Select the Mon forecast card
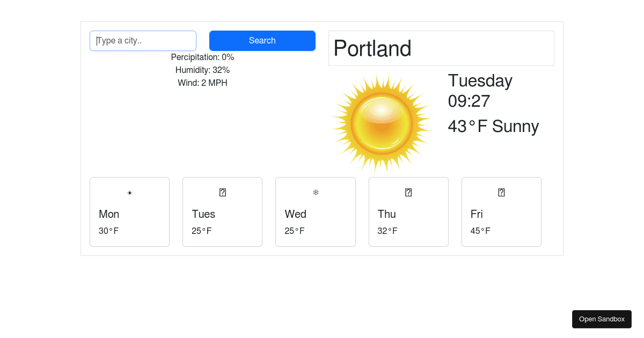644x338 pixels. (129, 212)
